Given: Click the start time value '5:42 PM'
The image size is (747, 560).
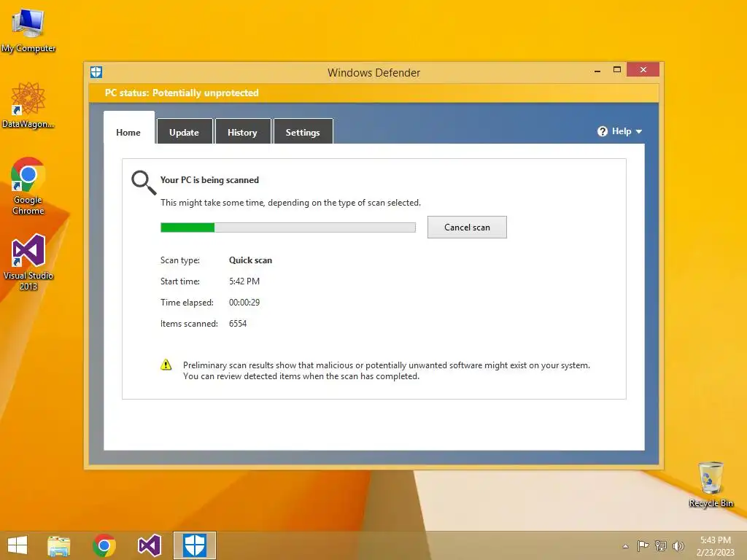Looking at the screenshot, I should pyautogui.click(x=244, y=281).
